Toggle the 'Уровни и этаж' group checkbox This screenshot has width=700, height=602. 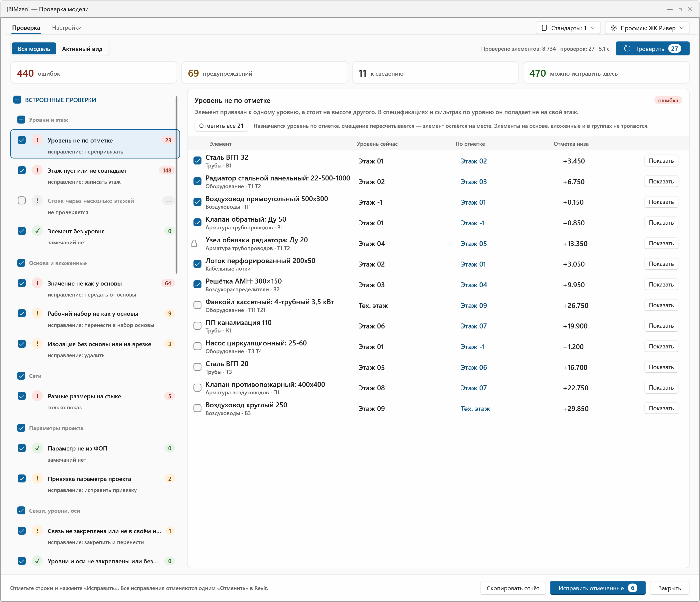[x=21, y=120]
